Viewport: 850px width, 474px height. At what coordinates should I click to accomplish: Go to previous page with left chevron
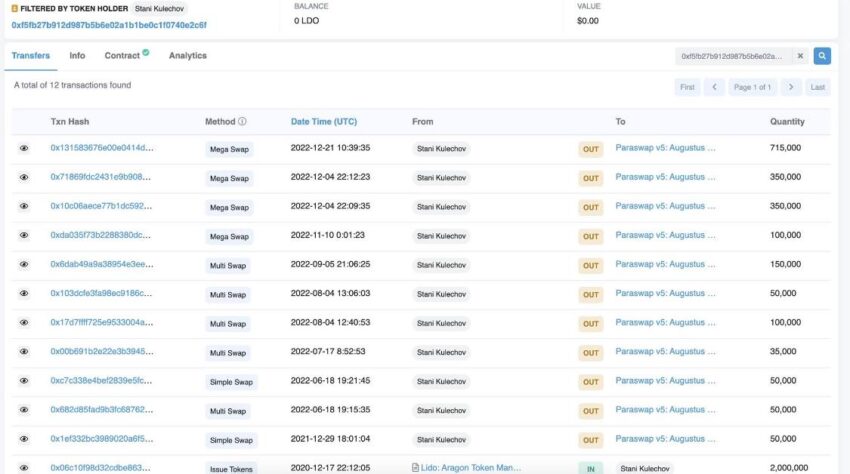pos(714,87)
